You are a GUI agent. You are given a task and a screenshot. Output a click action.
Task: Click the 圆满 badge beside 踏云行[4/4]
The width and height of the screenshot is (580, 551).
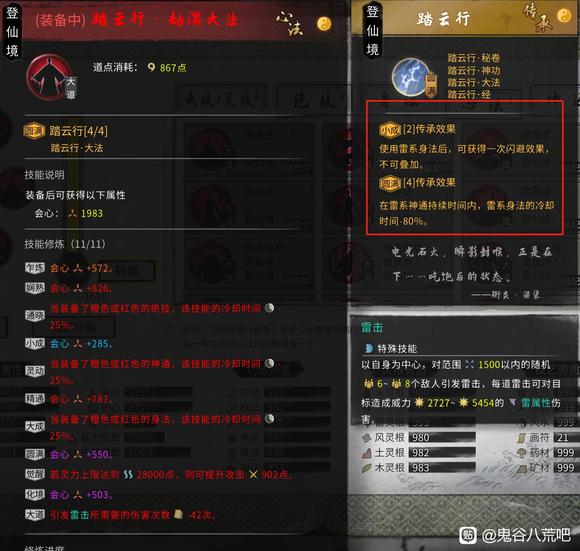coord(34,131)
